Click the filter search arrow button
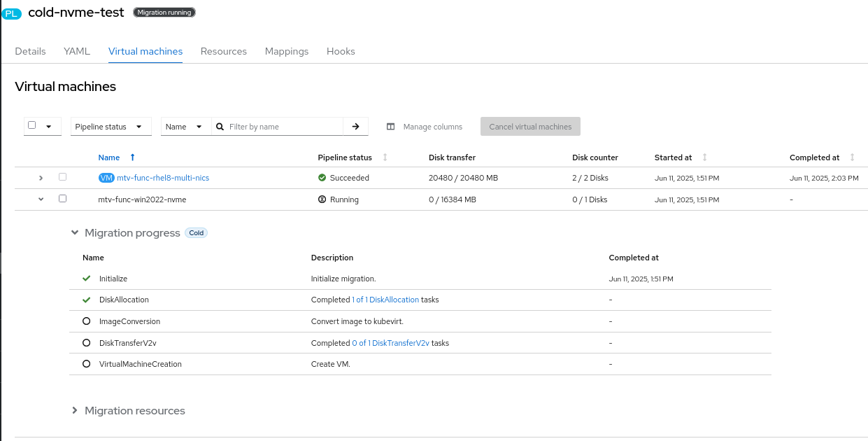This screenshot has height=441, width=868. pos(355,127)
